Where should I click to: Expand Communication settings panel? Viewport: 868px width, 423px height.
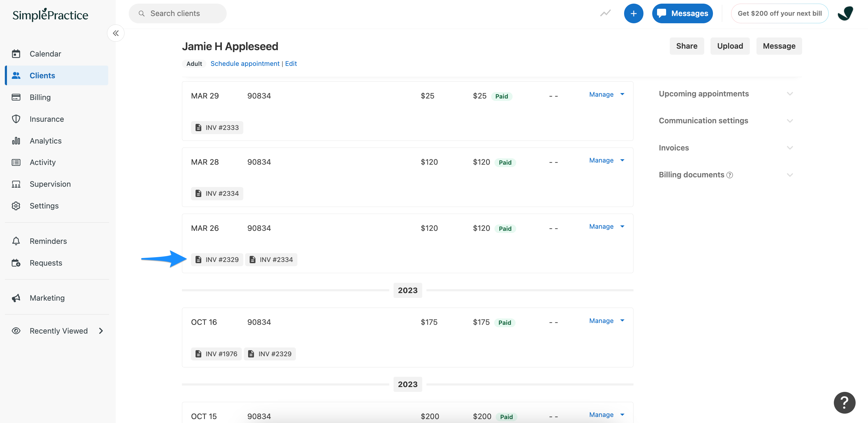790,121
